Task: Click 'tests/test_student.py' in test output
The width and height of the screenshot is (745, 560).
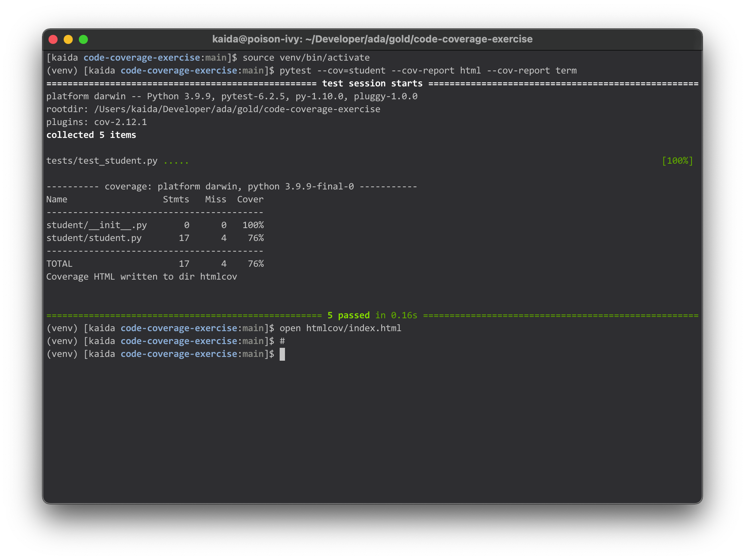Action: (x=102, y=161)
